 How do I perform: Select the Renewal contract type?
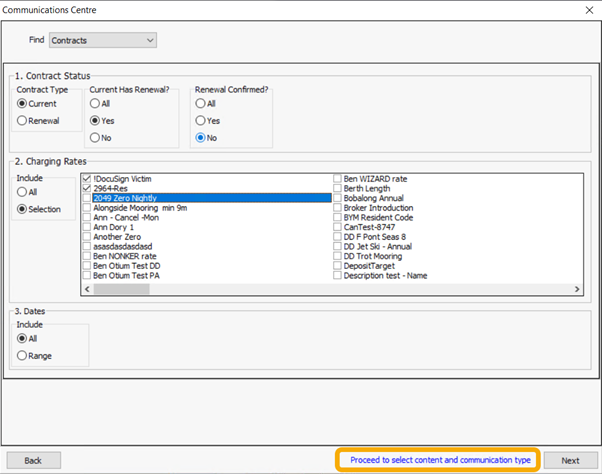[23, 121]
